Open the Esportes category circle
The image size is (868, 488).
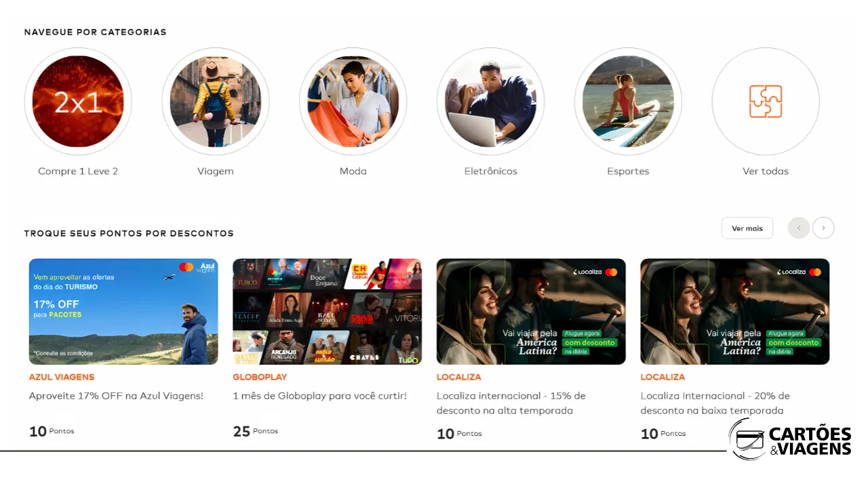coord(628,102)
